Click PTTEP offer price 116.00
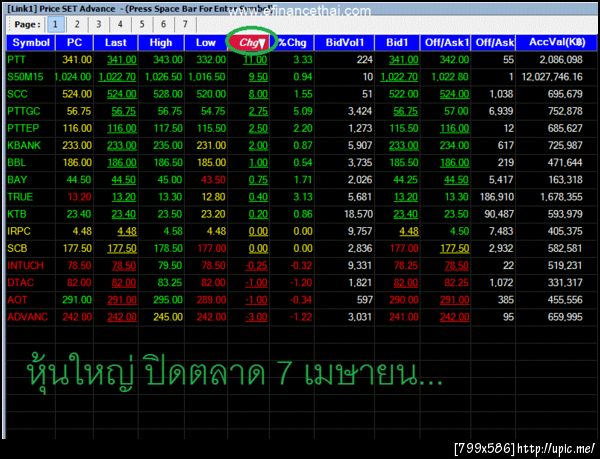 coord(454,128)
